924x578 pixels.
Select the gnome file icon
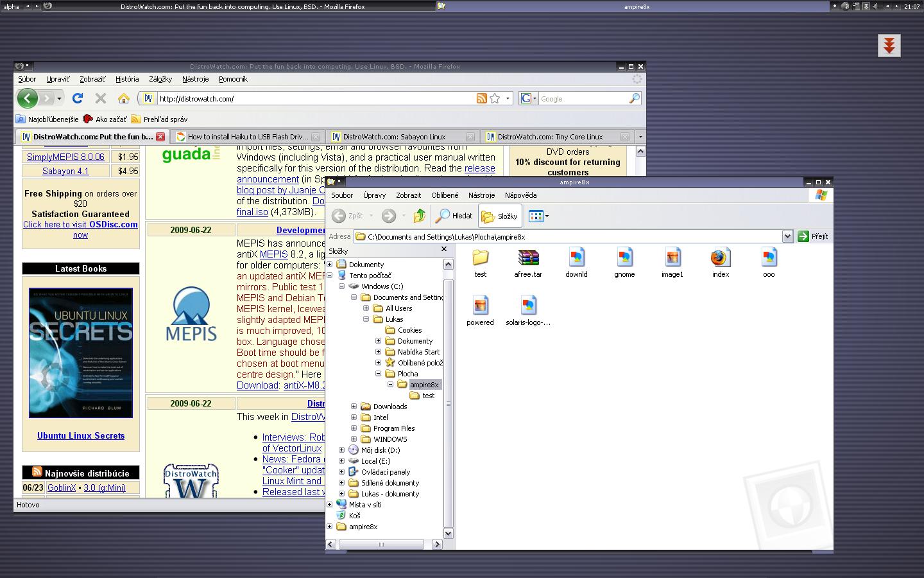pos(624,263)
